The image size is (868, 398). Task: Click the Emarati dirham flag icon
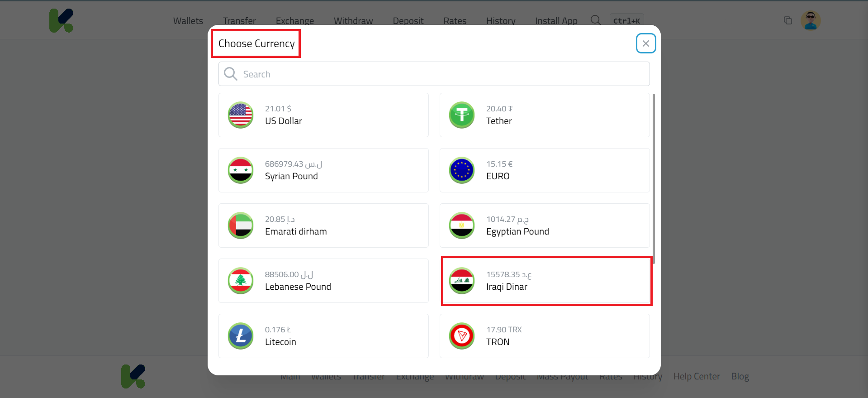click(x=241, y=225)
